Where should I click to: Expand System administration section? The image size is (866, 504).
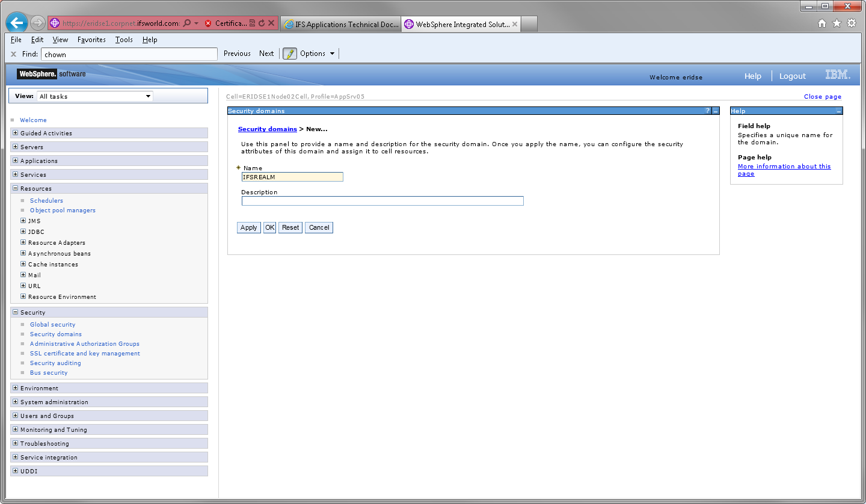click(x=16, y=402)
